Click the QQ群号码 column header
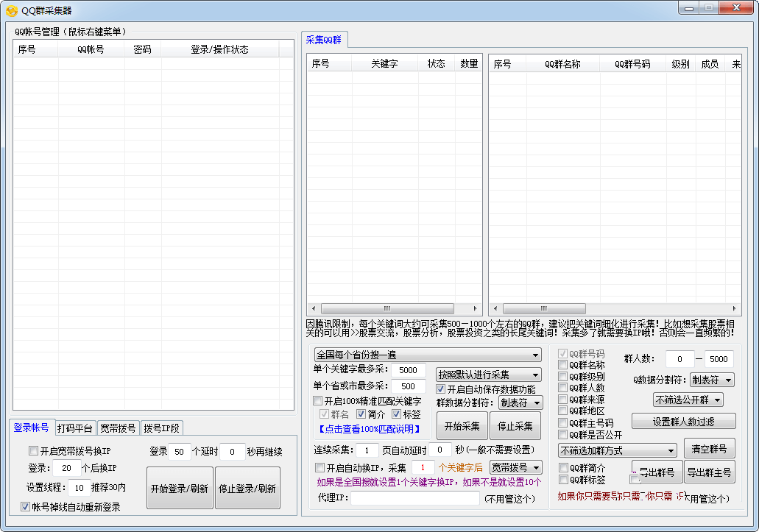The width and height of the screenshot is (759, 532). (x=632, y=64)
